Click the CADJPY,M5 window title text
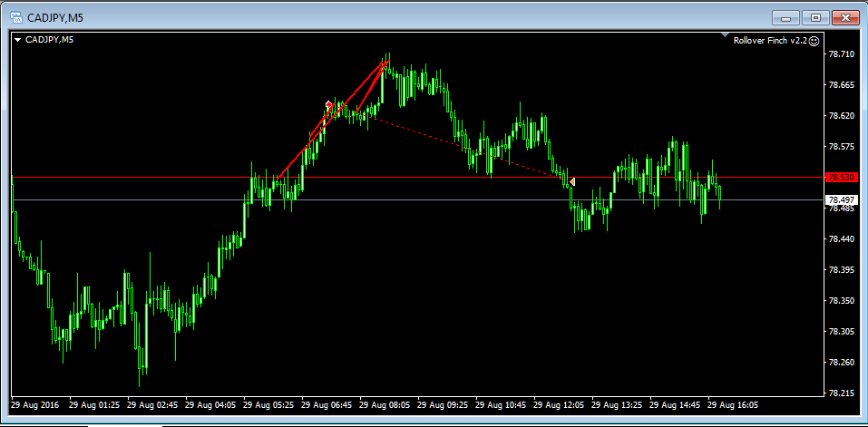Viewport: 868px width, 427px height. (55, 18)
